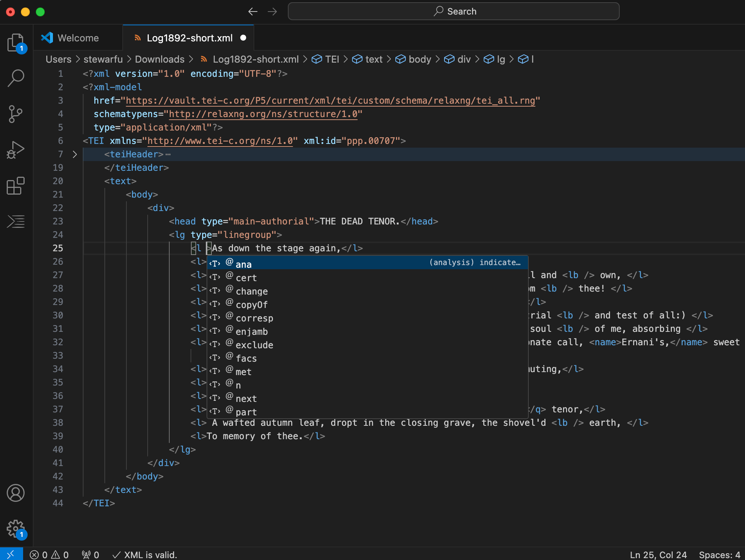Select the Log1892-short.xml tab
Image resolution: width=745 pixels, height=560 pixels.
[x=189, y=38]
